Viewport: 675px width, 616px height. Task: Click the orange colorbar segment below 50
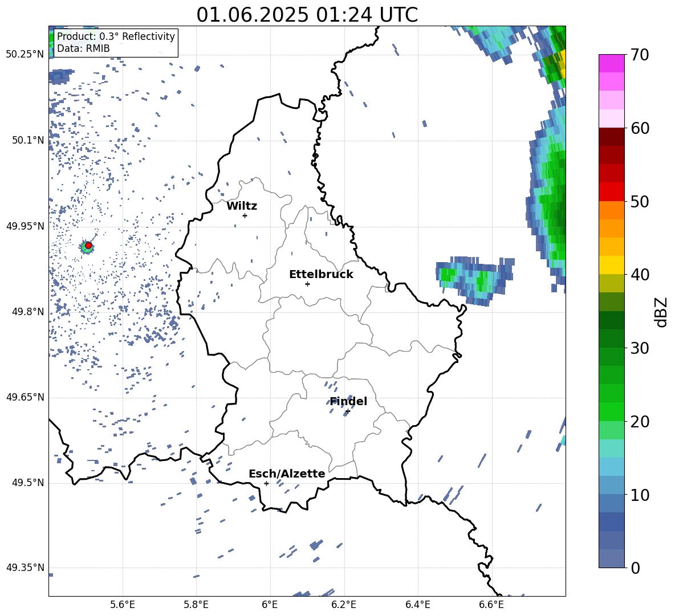point(611,210)
